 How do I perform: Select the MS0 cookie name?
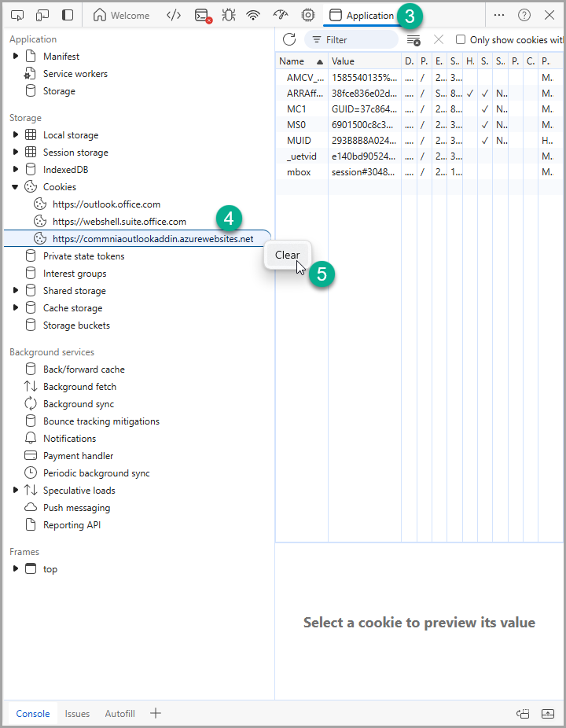click(296, 125)
